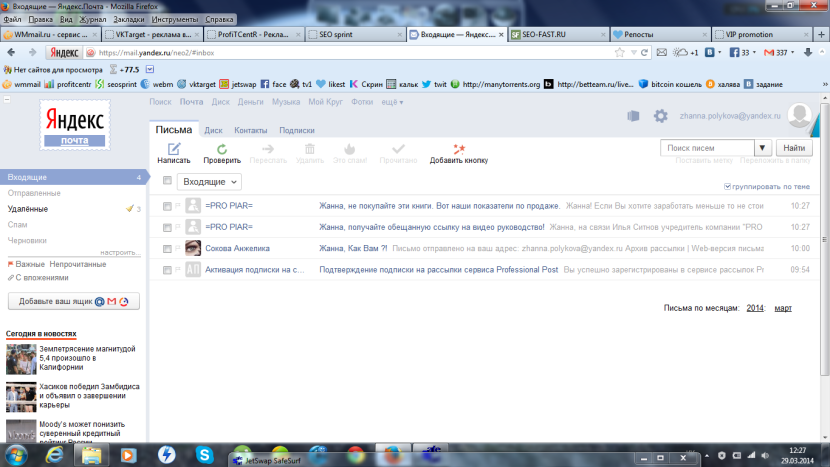Screen dimensions: 830x467
Task: Click the Добавить кнопку toolbar icon
Action: [x=458, y=150]
